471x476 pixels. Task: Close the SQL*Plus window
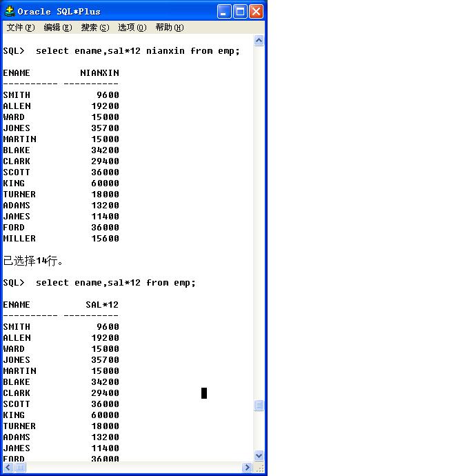pos(256,12)
